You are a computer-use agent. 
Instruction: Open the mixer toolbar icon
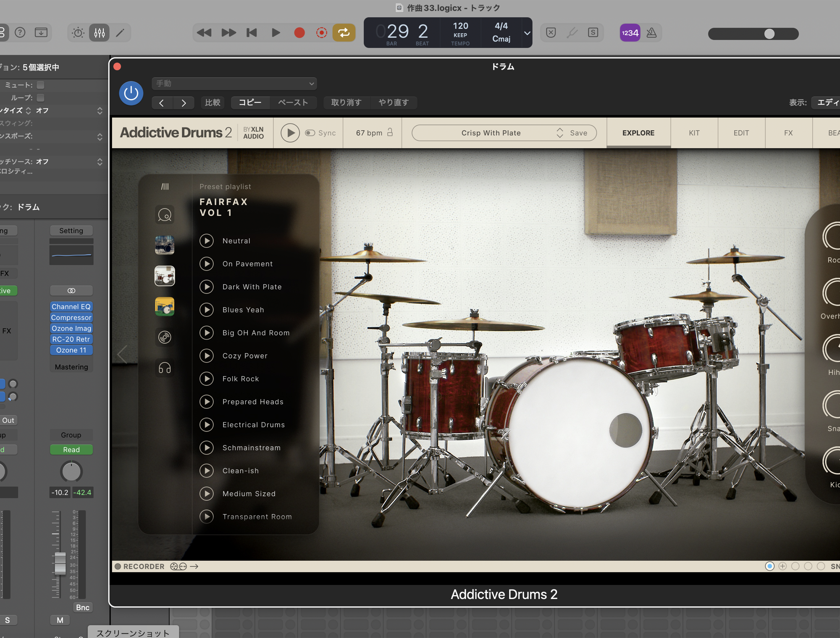100,33
